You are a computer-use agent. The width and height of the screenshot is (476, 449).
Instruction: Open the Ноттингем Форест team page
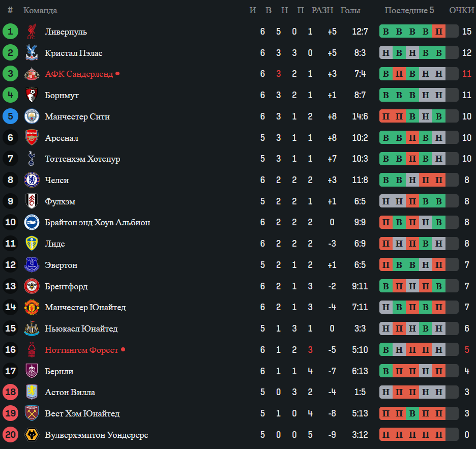pos(81,350)
